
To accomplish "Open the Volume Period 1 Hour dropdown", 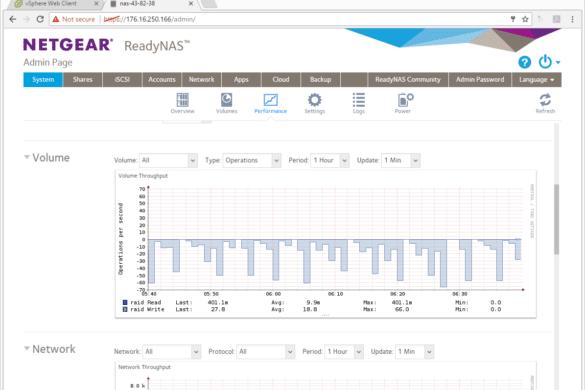I will coord(330,160).
